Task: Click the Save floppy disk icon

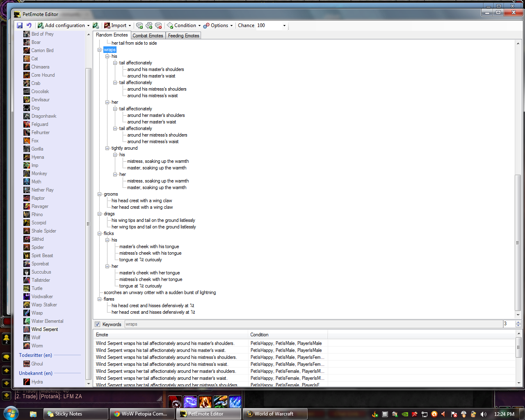Action: click(x=20, y=25)
